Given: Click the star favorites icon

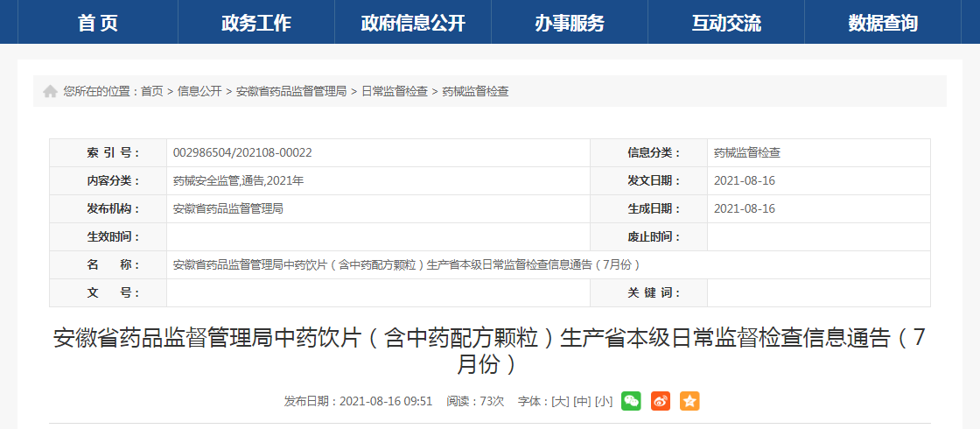Looking at the screenshot, I should 689,401.
